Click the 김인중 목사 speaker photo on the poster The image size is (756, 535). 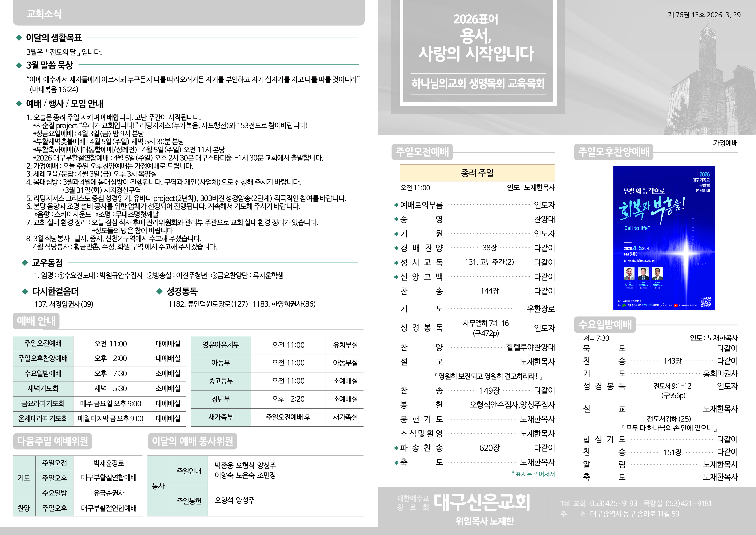coord(629,274)
